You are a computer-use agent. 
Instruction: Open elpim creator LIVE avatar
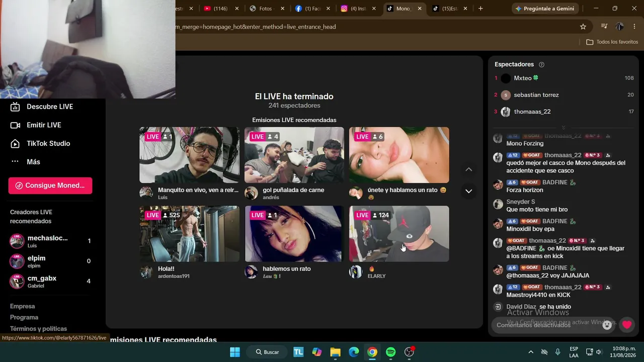click(x=17, y=261)
